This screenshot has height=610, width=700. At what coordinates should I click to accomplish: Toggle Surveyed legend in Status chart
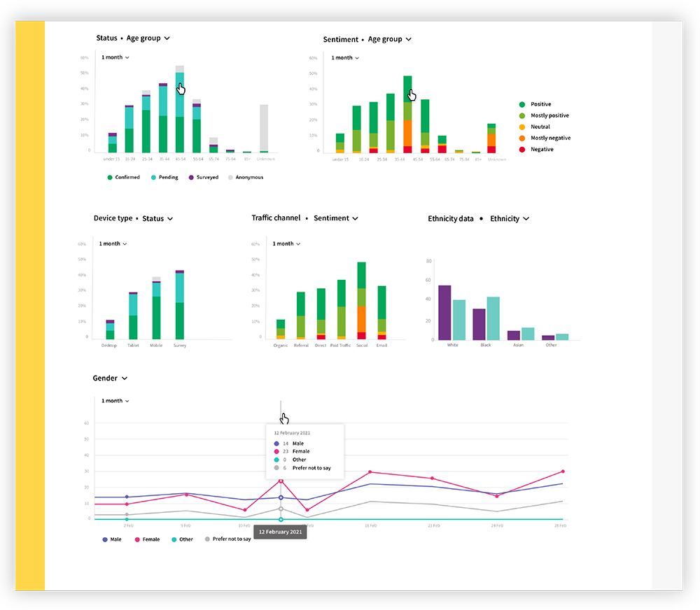[x=204, y=177]
